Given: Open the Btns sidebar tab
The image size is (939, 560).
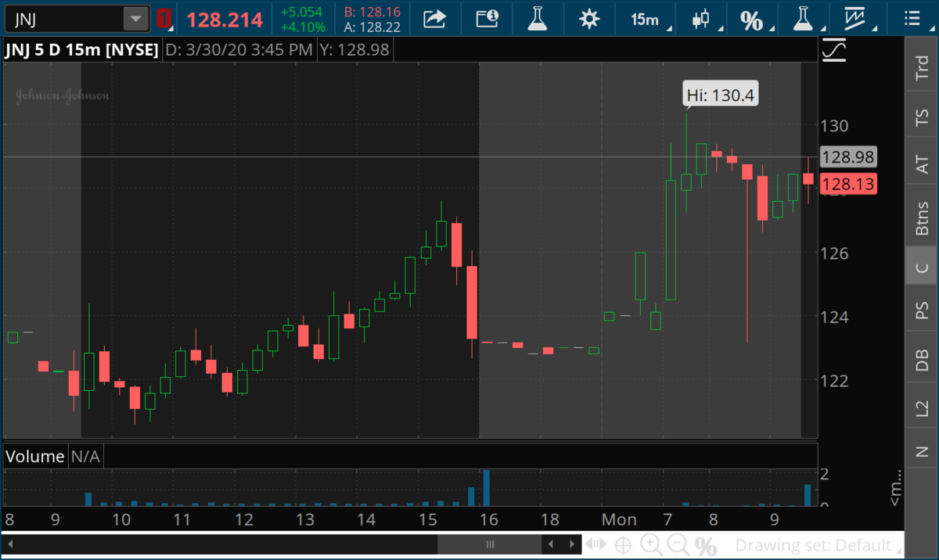Looking at the screenshot, I should [x=922, y=218].
